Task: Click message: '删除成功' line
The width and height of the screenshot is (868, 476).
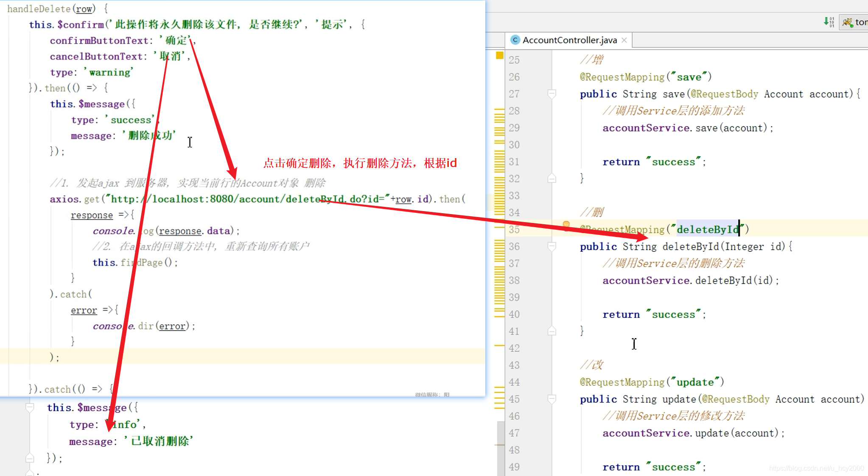Action: tap(123, 136)
